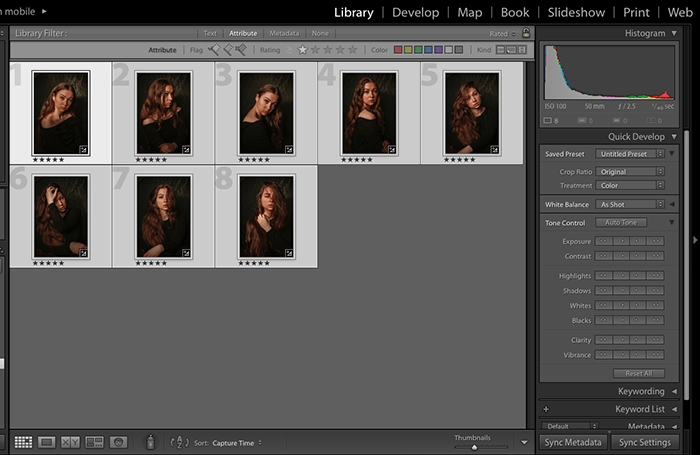Filter by flagged photos
The width and height of the screenshot is (700, 455).
[214, 50]
